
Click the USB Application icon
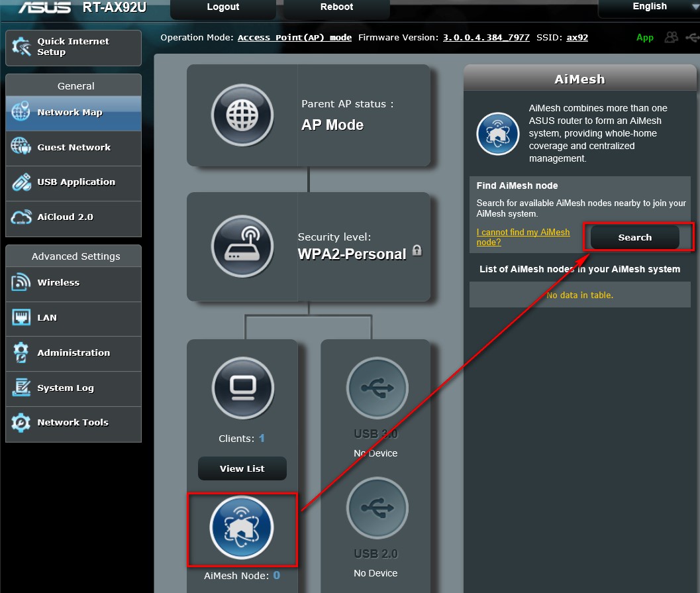click(x=21, y=182)
